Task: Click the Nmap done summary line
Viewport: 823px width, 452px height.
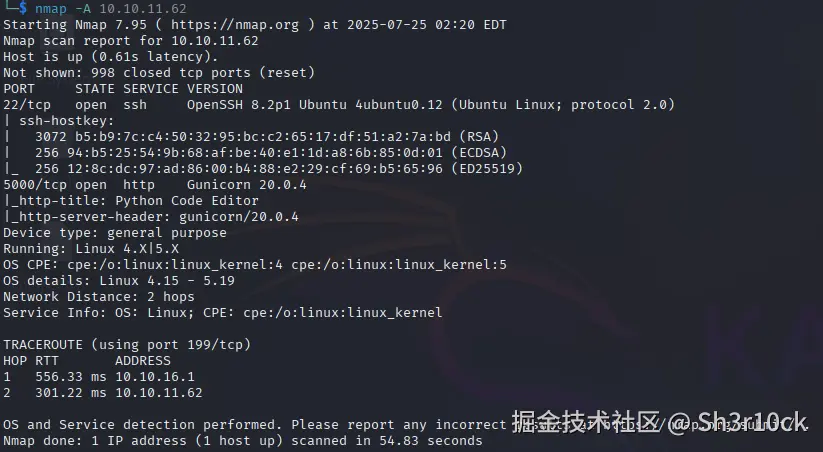Action: point(242,441)
